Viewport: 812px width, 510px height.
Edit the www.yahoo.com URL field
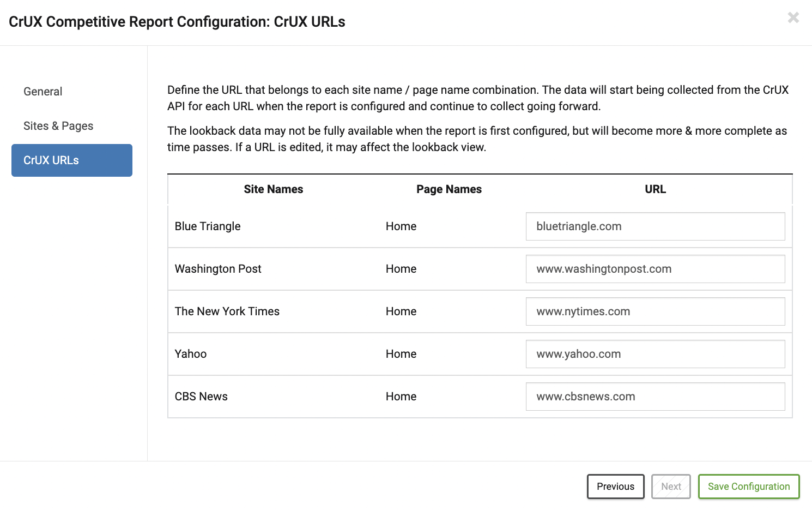(x=655, y=354)
